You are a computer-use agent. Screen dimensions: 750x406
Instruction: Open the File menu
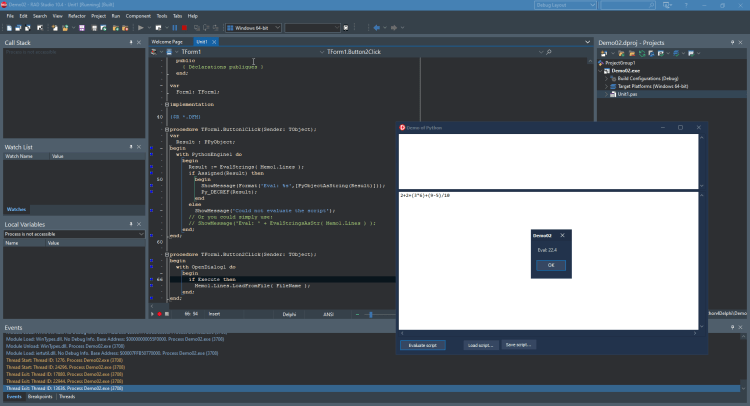10,16
